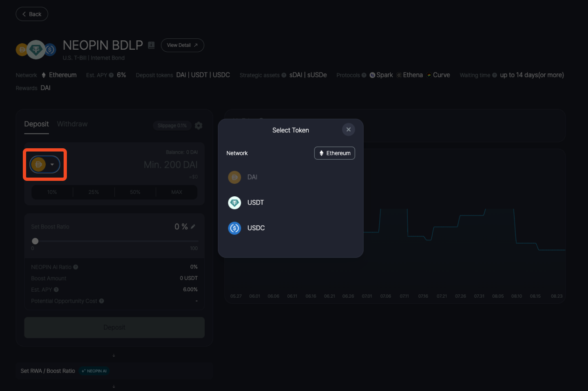Close the Select Token dialog
This screenshot has height=391, width=588.
click(x=348, y=130)
